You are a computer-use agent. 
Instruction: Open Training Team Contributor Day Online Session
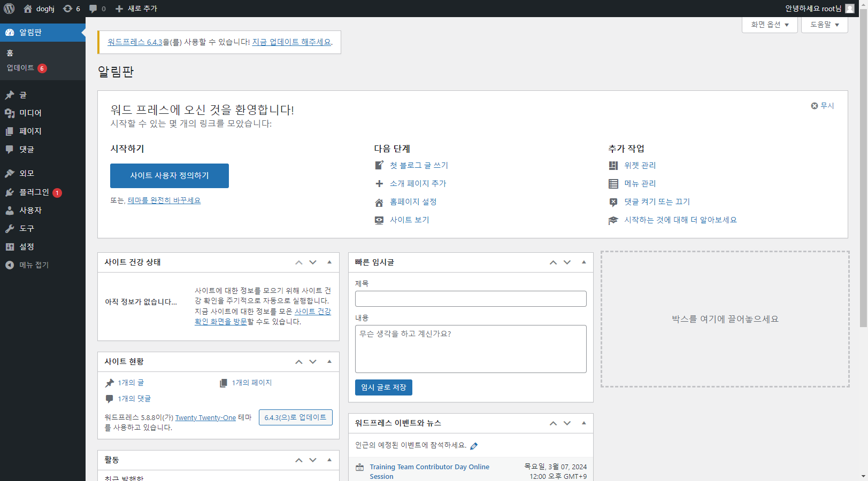429,471
